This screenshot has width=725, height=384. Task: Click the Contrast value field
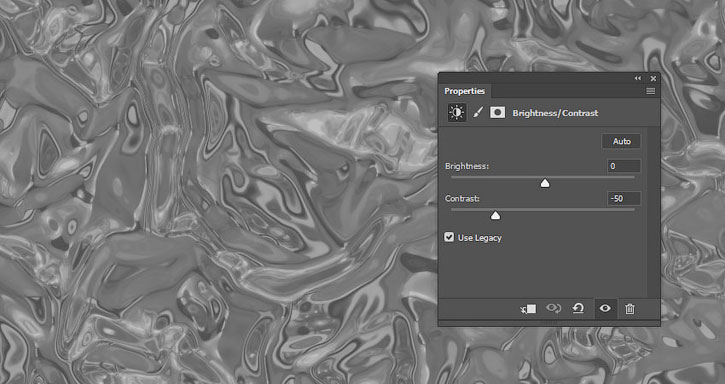624,198
